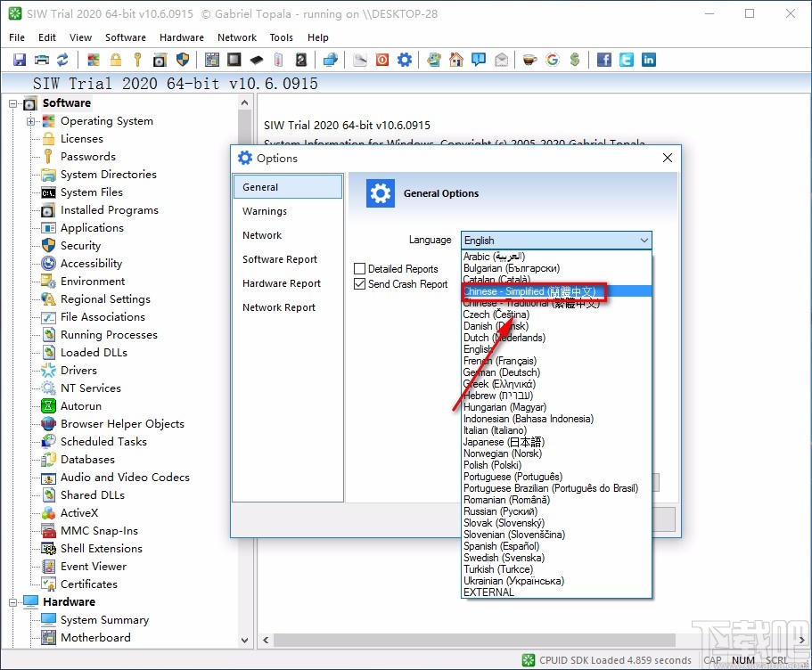Click the Print toolbar icon

tap(41, 60)
